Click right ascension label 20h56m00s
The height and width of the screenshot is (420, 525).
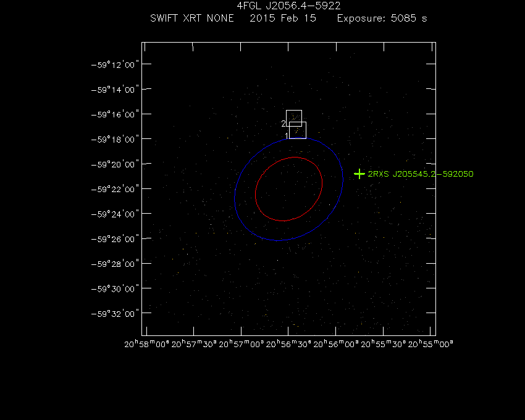click(336, 344)
